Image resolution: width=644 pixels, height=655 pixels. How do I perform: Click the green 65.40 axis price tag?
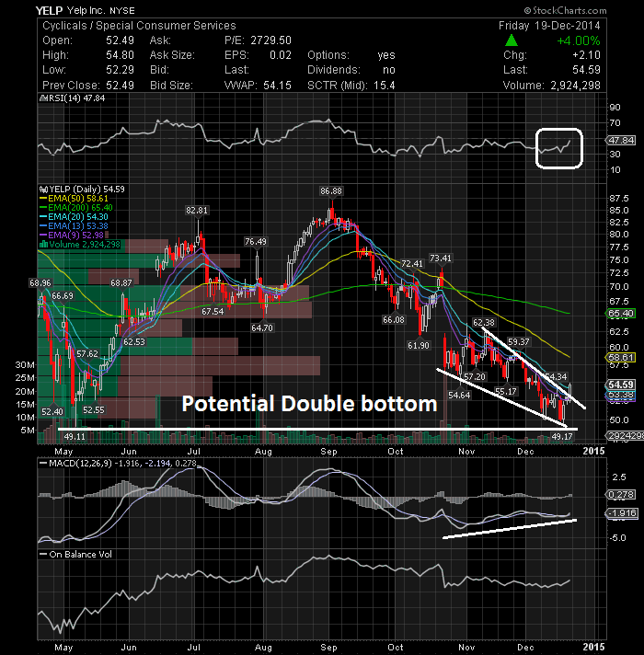coord(621,314)
